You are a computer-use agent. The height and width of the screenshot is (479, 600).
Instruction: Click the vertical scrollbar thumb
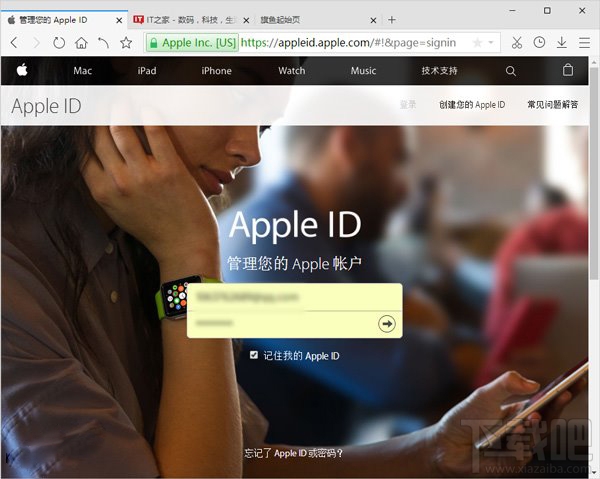point(594,172)
